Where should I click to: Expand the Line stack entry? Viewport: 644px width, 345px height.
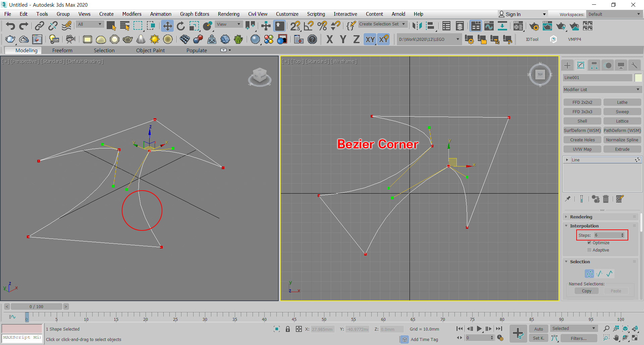tap(567, 160)
